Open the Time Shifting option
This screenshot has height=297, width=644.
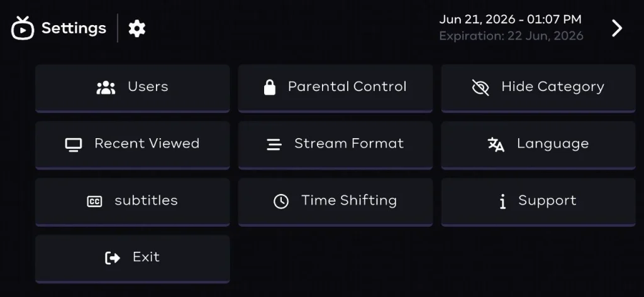(335, 202)
